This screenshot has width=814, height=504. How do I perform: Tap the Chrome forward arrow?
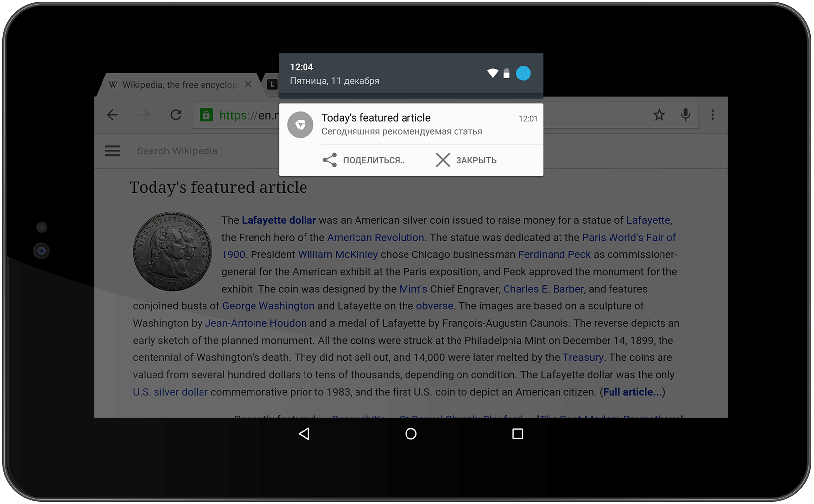tap(144, 115)
